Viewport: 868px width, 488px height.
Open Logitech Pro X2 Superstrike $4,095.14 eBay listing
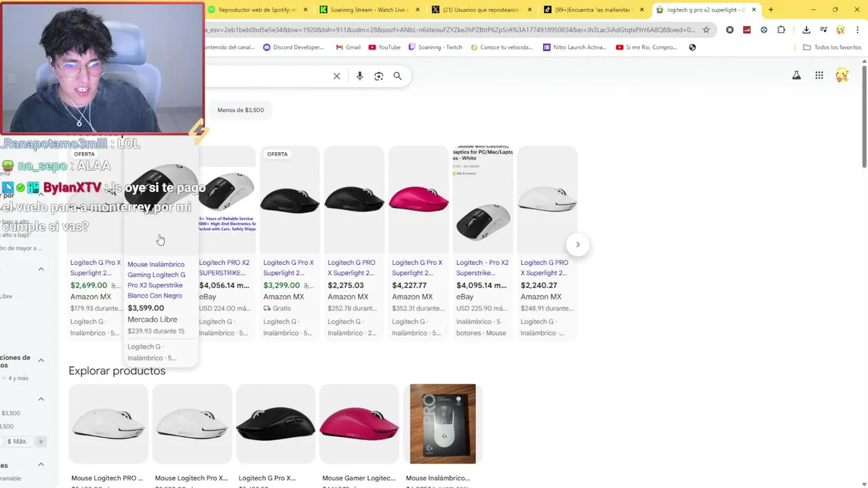point(483,242)
